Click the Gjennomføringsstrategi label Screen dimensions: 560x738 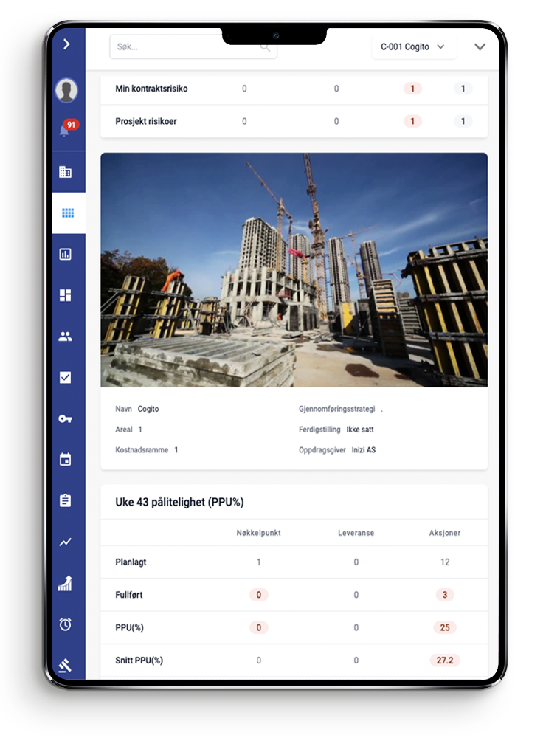tap(337, 409)
